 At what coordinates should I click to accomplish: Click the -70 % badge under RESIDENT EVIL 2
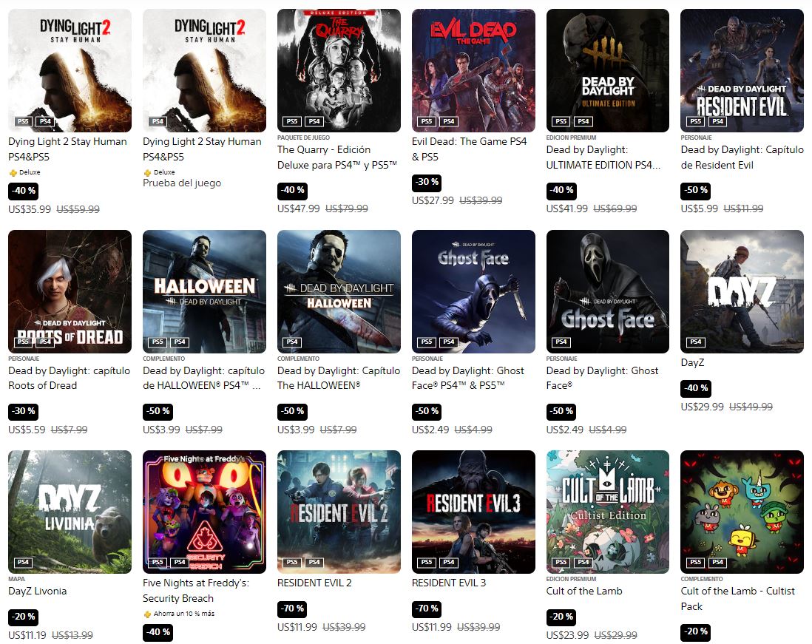[292, 609]
